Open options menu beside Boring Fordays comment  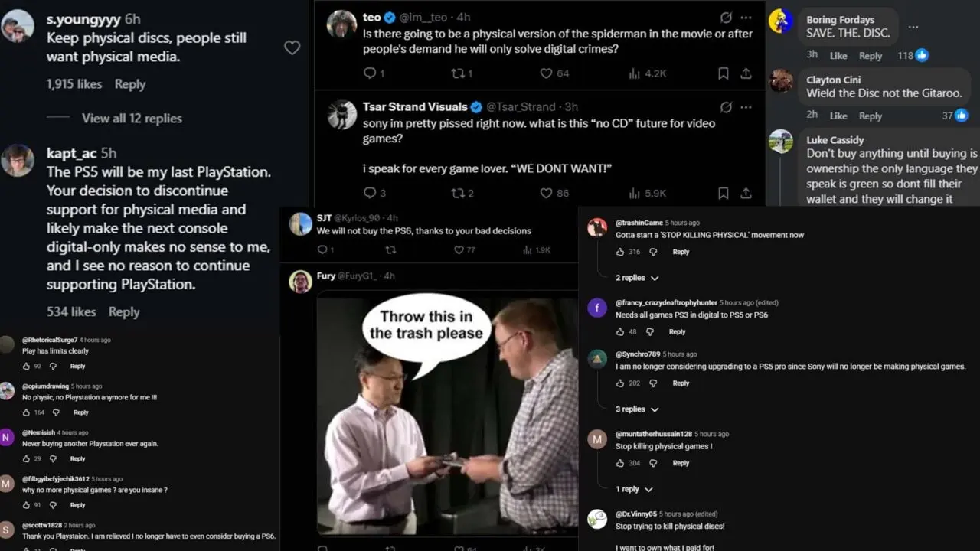(x=913, y=27)
